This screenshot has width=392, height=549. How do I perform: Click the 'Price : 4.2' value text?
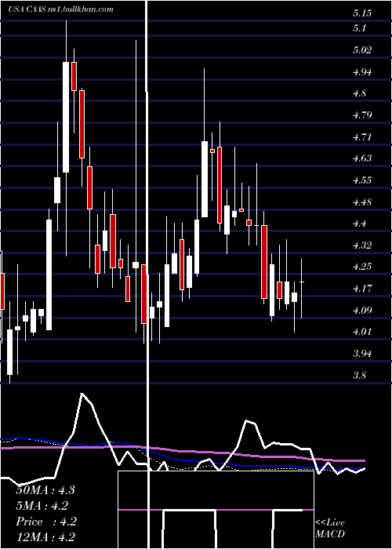(46, 522)
